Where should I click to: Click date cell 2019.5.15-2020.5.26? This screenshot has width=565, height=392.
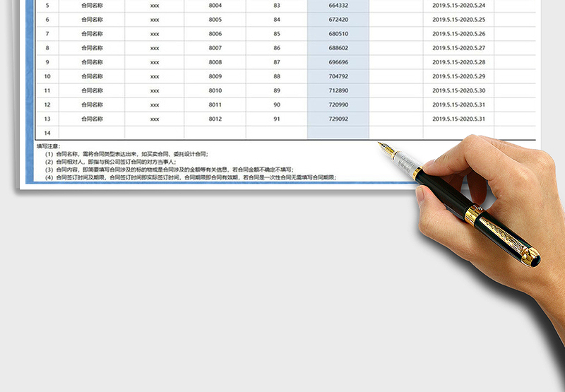[458, 33]
